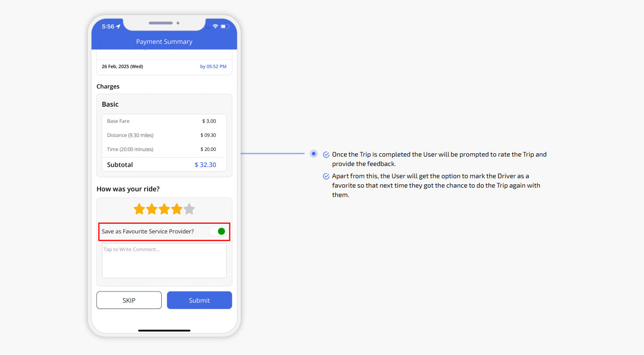This screenshot has height=355, width=644.
Task: Tap the home indicator bar at bottom
Action: point(164,331)
